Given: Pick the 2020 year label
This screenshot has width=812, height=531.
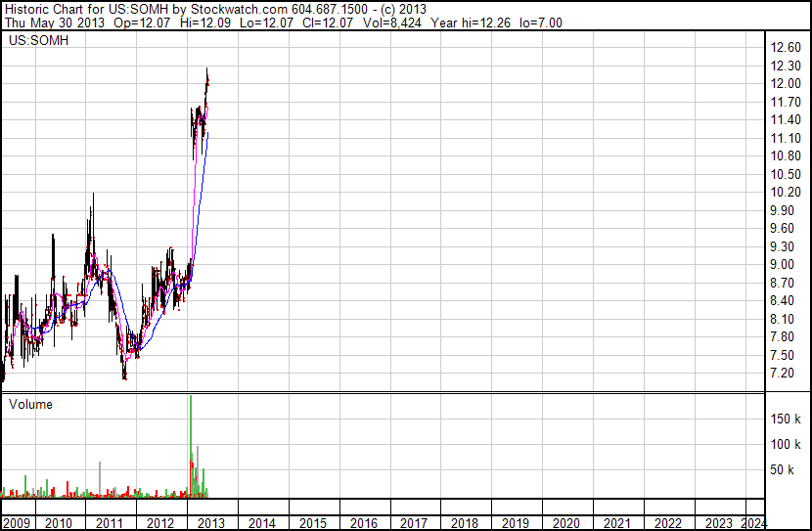Looking at the screenshot, I should pyautogui.click(x=566, y=523).
